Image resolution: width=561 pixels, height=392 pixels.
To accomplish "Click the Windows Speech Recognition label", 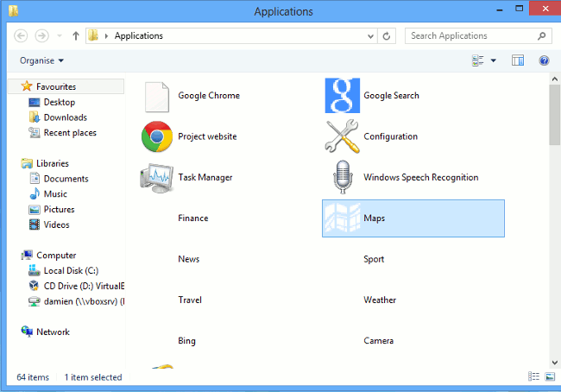I will 421,177.
